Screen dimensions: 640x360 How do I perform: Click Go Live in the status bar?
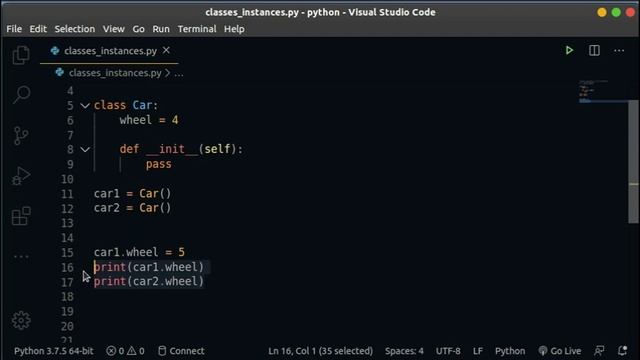pyautogui.click(x=560, y=351)
